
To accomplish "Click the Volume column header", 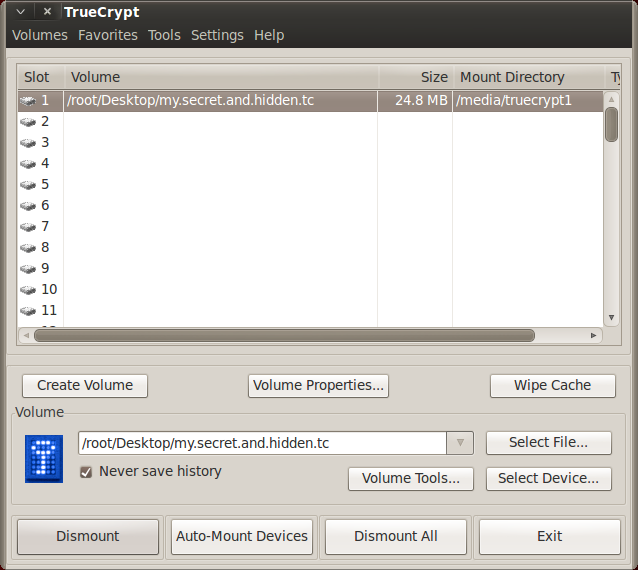I will tap(221, 77).
